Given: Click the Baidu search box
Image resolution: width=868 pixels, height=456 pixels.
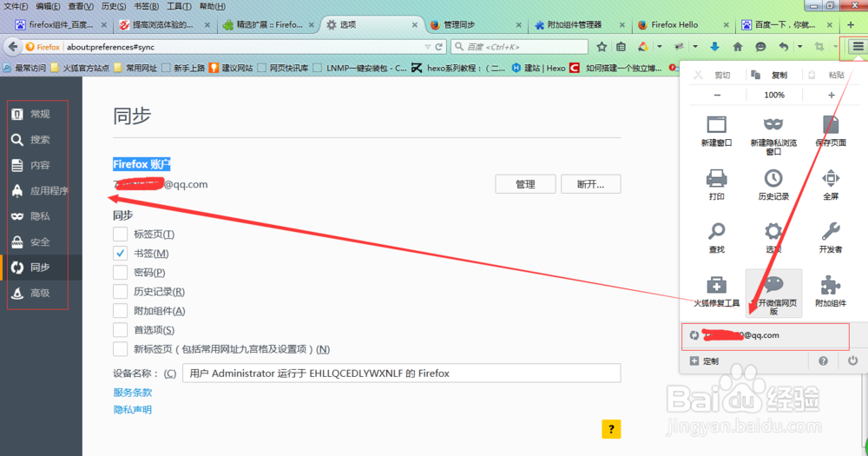Looking at the screenshot, I should pyautogui.click(x=519, y=47).
